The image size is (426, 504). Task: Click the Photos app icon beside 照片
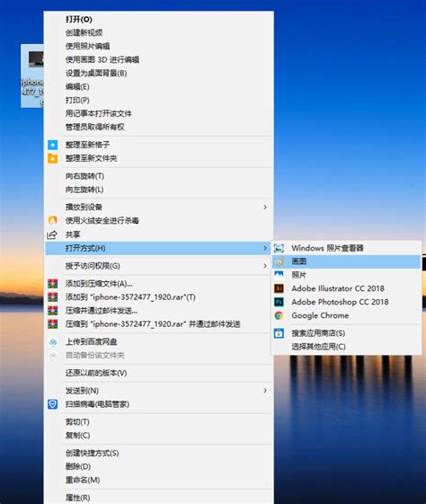point(279,275)
